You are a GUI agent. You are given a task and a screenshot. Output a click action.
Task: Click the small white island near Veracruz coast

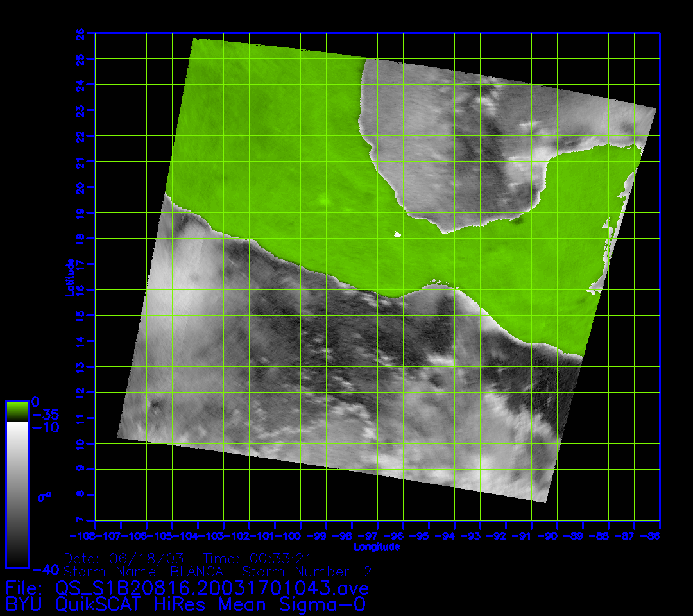398,234
